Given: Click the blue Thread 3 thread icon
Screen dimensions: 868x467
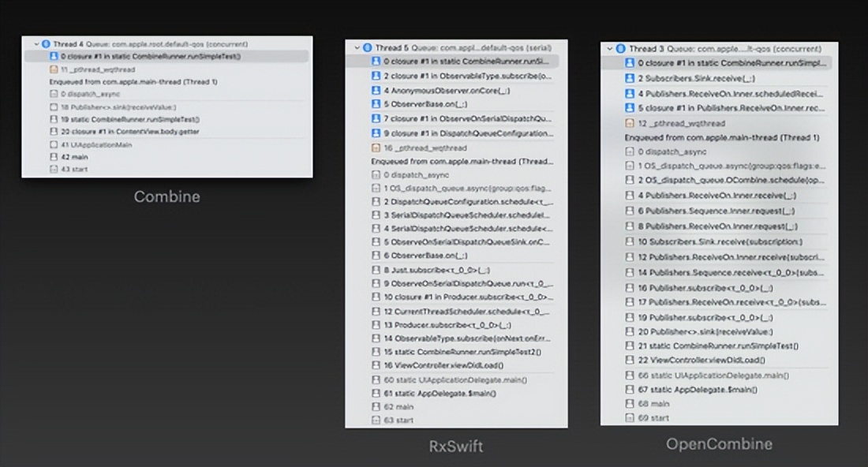Looking at the screenshot, I should click(x=620, y=49).
